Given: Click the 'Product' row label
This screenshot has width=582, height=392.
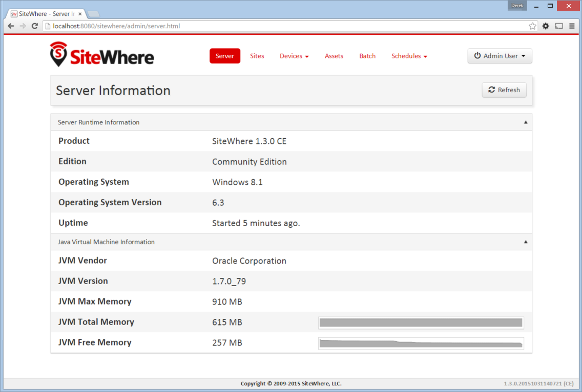Looking at the screenshot, I should tap(74, 141).
